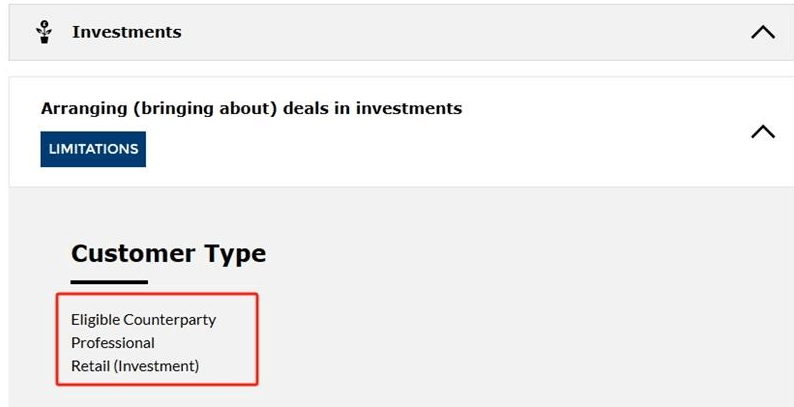794x407 pixels.
Task: Collapse the Investments section with its chevron
Action: [x=763, y=32]
